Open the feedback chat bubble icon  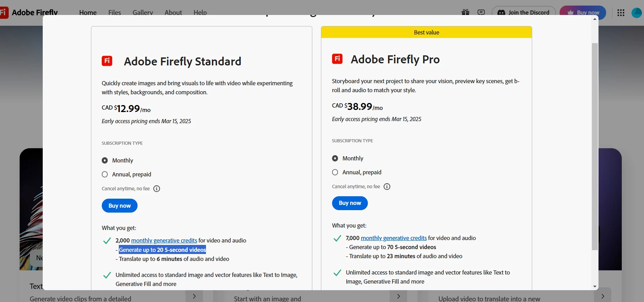pos(481,13)
